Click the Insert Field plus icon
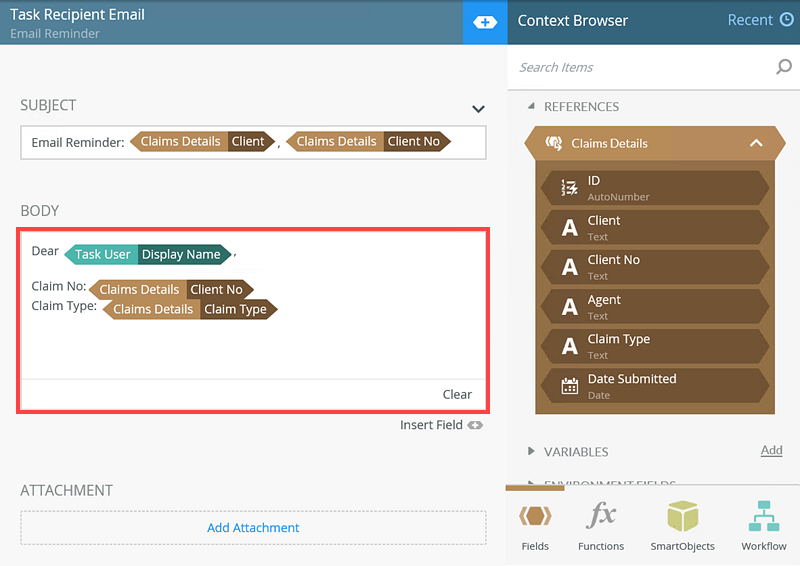 pyautogui.click(x=475, y=425)
